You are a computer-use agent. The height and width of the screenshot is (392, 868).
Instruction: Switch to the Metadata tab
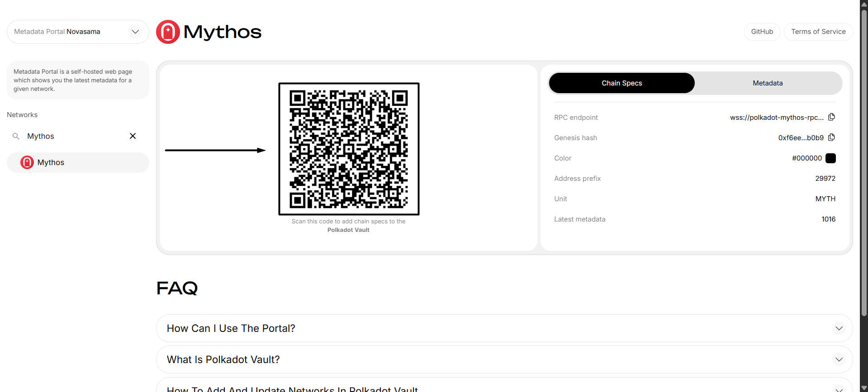tap(768, 83)
